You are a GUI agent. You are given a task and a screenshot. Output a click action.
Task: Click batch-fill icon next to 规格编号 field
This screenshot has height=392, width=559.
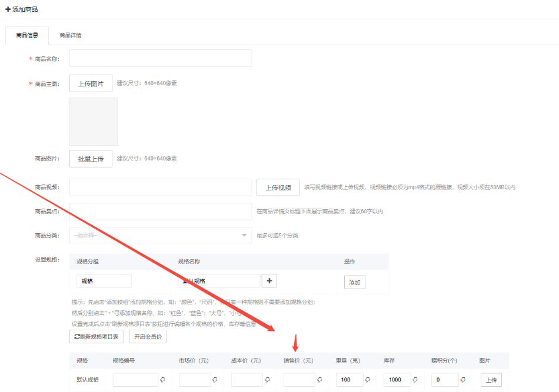(x=162, y=380)
